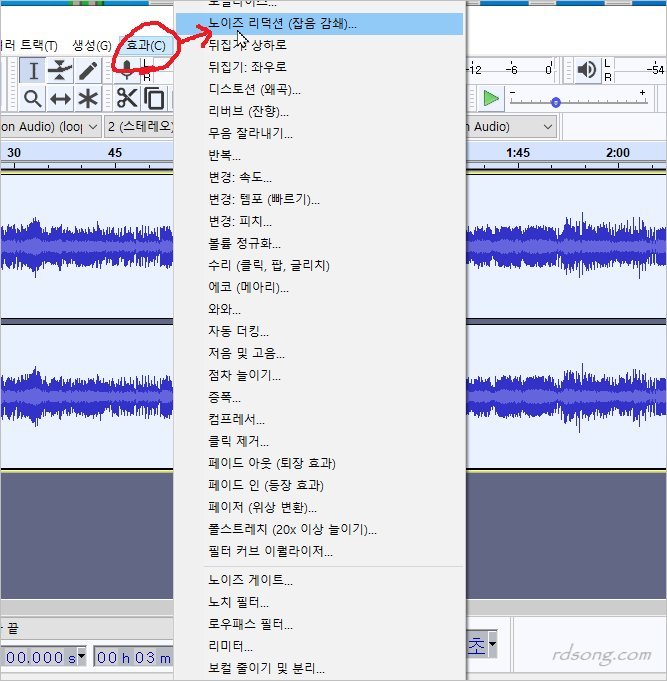Select the Time Shift arrow tool
Image resolution: width=667 pixels, height=681 pixels.
(61, 98)
